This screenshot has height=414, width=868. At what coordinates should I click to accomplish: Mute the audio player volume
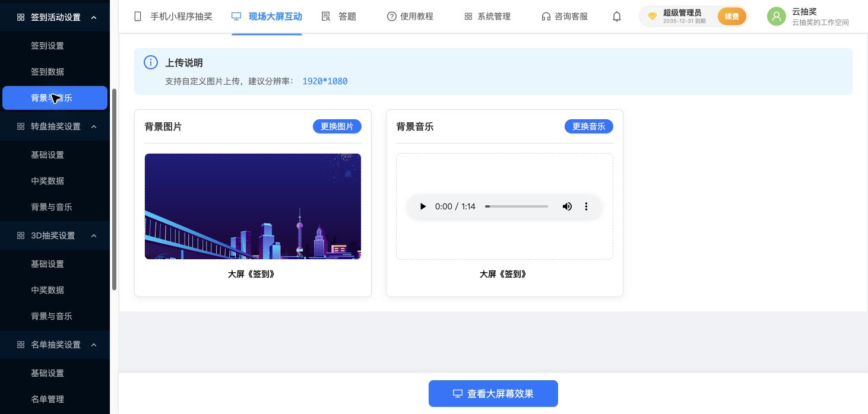tap(567, 206)
